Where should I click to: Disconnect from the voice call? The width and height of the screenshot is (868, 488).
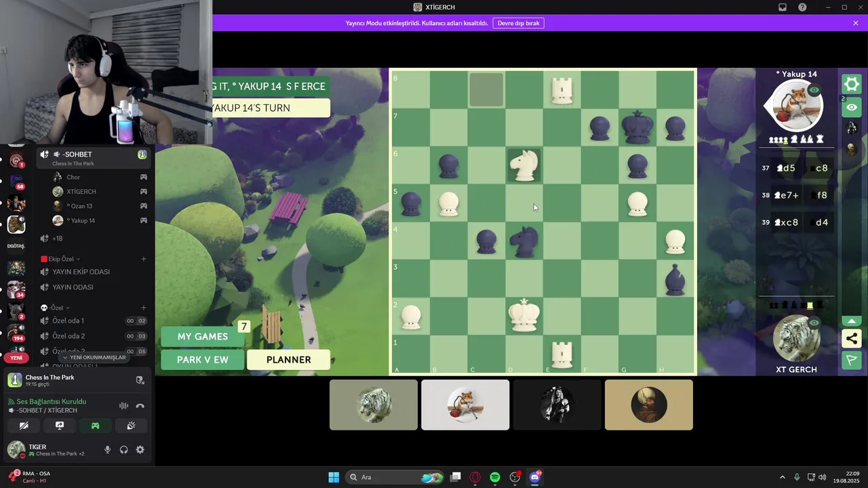140,406
